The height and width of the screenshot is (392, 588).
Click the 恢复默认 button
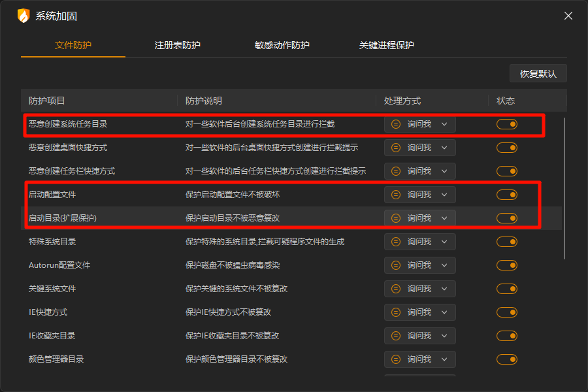(538, 74)
